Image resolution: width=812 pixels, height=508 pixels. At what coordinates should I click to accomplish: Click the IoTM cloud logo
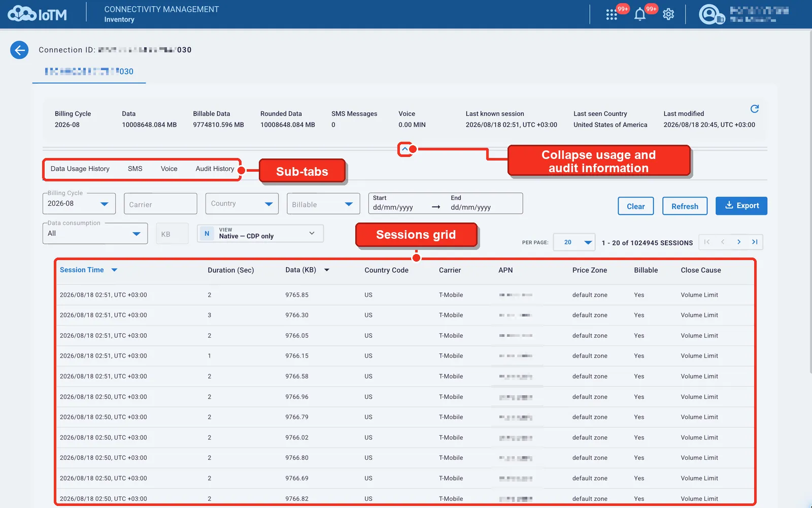37,14
